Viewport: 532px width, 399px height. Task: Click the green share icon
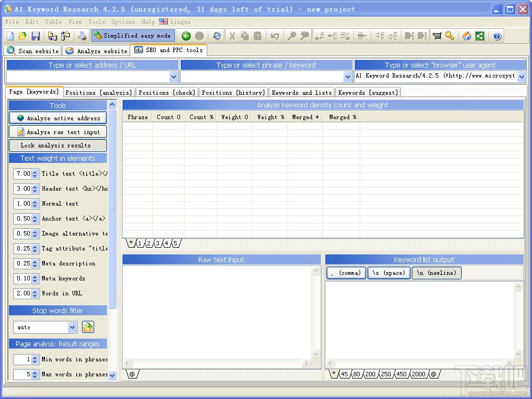pos(480,36)
